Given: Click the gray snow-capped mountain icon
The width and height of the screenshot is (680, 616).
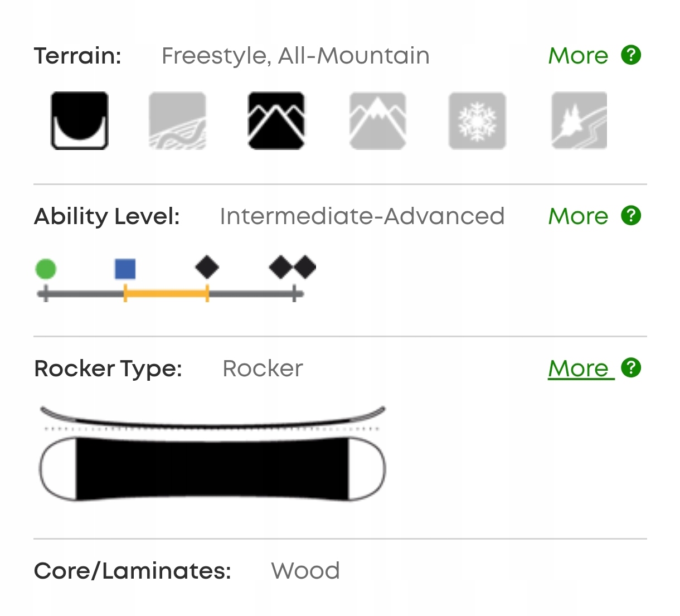Looking at the screenshot, I should click(378, 121).
